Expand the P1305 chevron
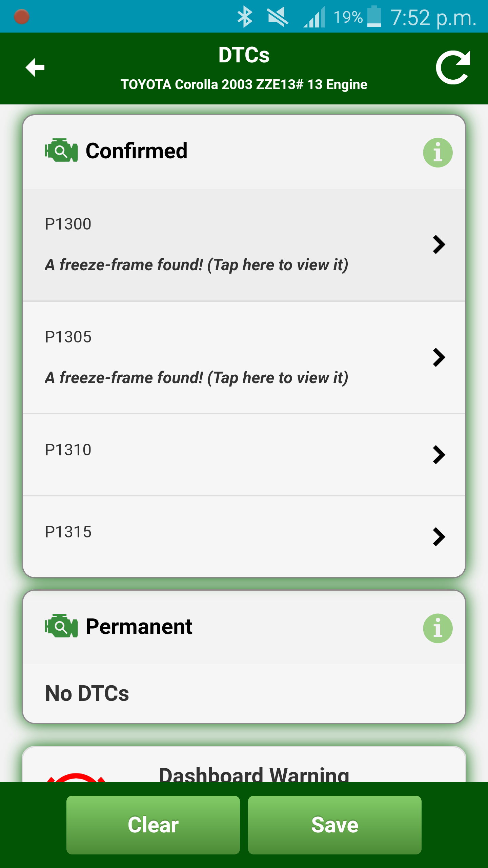 439,357
